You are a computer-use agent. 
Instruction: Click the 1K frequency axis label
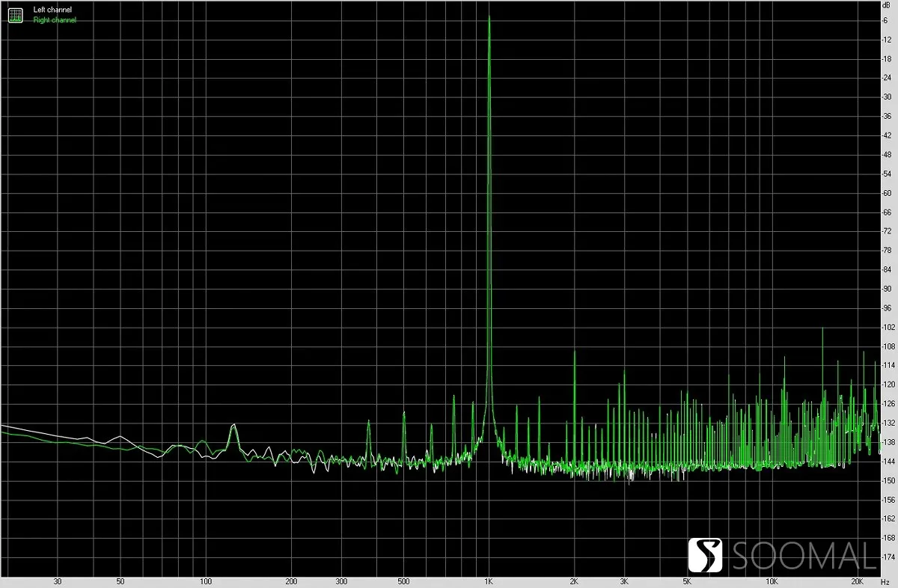(489, 581)
